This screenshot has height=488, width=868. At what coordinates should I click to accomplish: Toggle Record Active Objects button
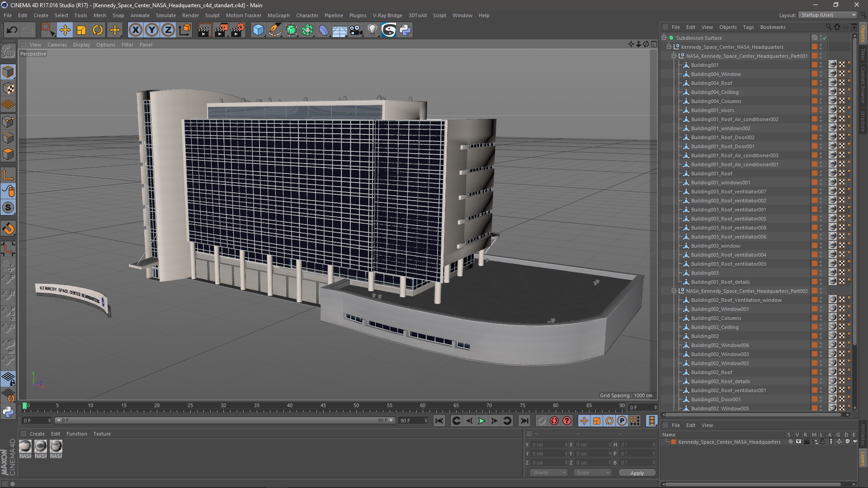[541, 421]
